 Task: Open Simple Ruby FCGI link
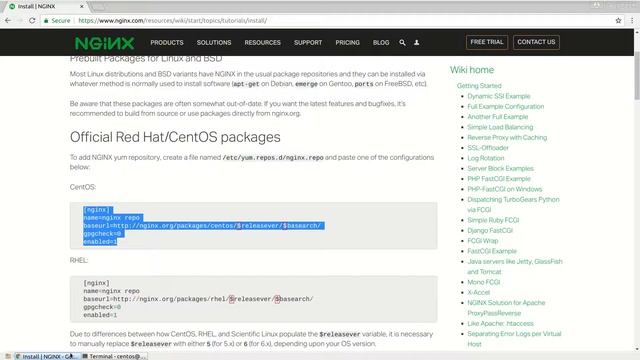tap(493, 220)
